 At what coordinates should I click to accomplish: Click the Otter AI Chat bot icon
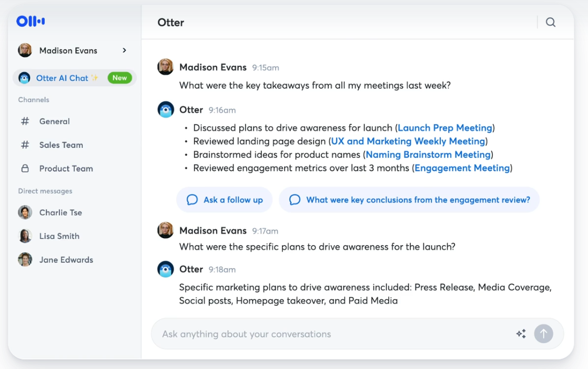tap(24, 78)
